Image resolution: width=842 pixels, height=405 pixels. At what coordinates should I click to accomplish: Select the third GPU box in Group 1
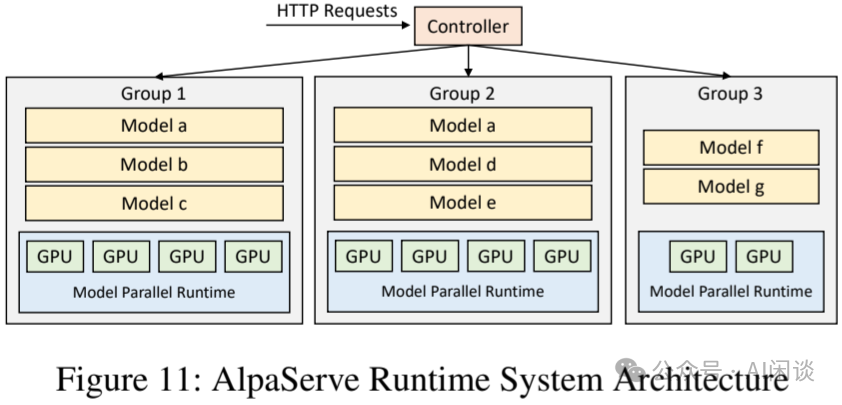coord(187,257)
